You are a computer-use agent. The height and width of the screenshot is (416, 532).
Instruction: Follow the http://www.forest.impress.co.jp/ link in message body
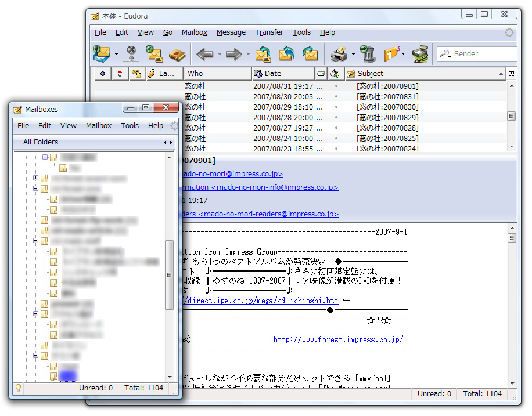point(338,339)
